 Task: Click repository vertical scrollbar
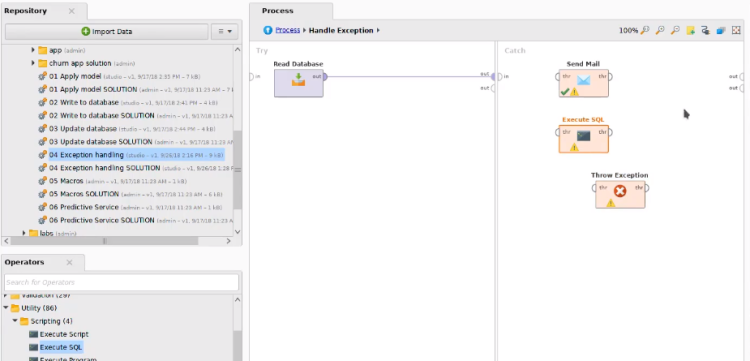click(237, 170)
